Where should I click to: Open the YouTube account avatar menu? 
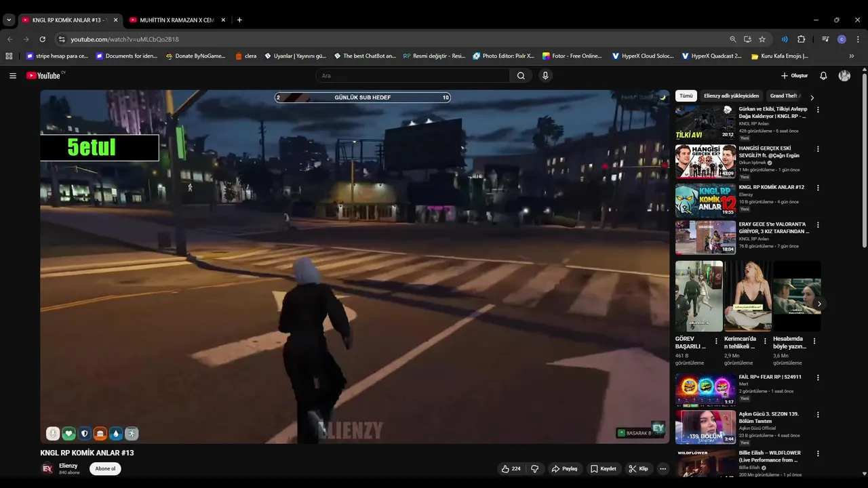coord(844,76)
